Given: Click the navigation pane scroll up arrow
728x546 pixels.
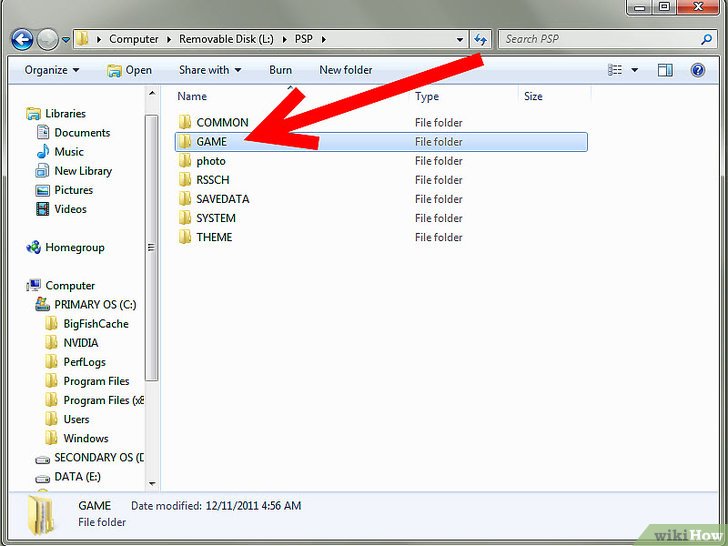Looking at the screenshot, I should 152,93.
